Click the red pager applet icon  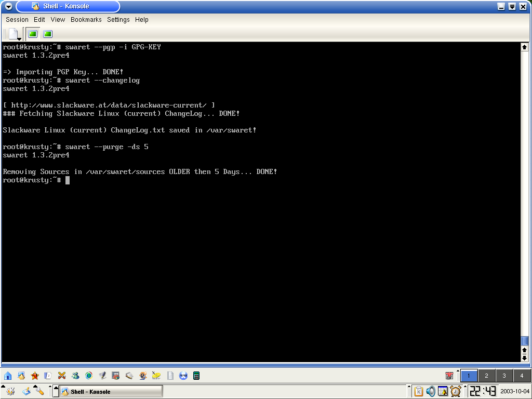click(449, 376)
